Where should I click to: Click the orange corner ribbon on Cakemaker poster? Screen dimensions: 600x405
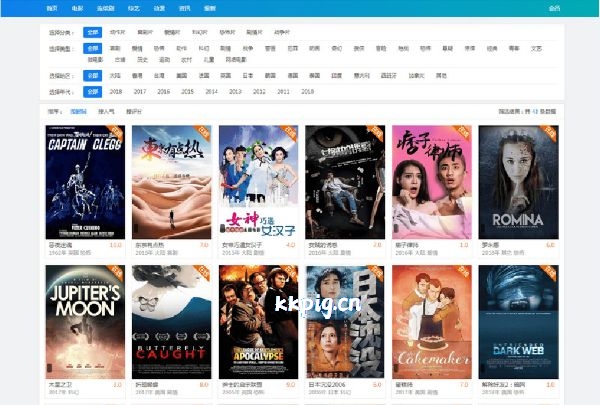[x=463, y=273]
